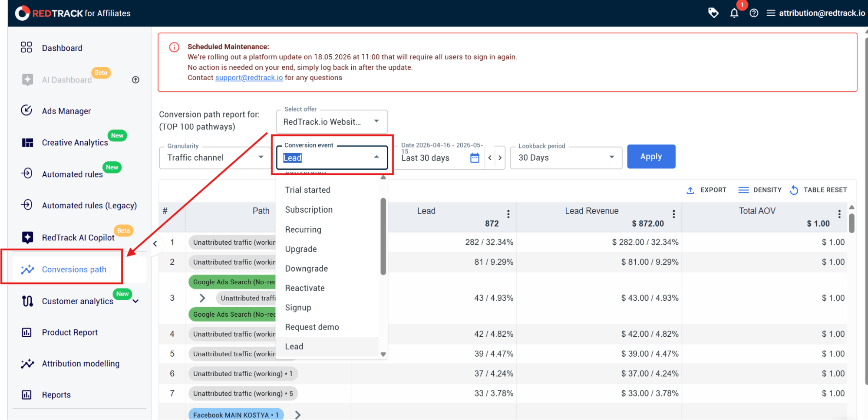Screen dimensions: 868x420
Task: Click the Lead Revenue column header
Action: pyautogui.click(x=591, y=211)
